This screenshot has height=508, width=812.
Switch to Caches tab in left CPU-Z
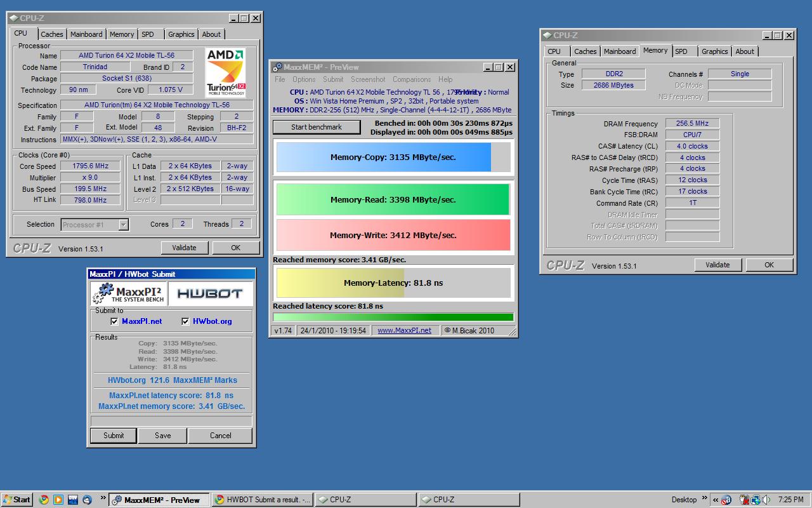click(x=52, y=34)
